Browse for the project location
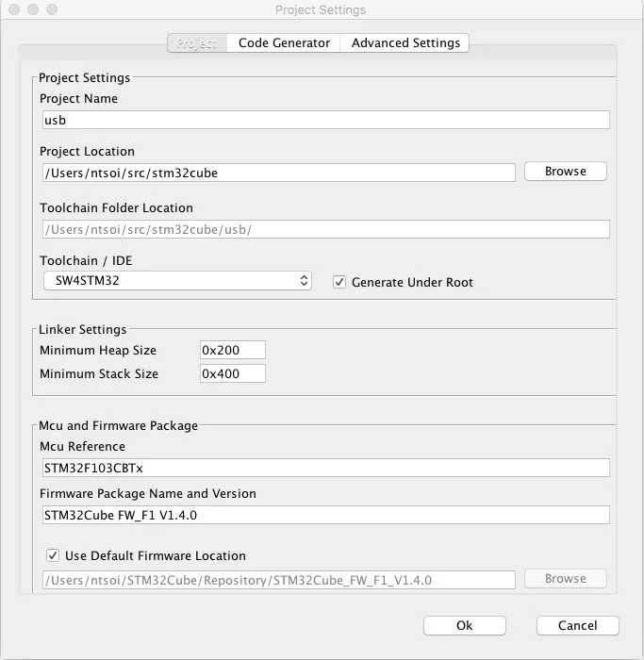The image size is (644, 660). (x=565, y=172)
